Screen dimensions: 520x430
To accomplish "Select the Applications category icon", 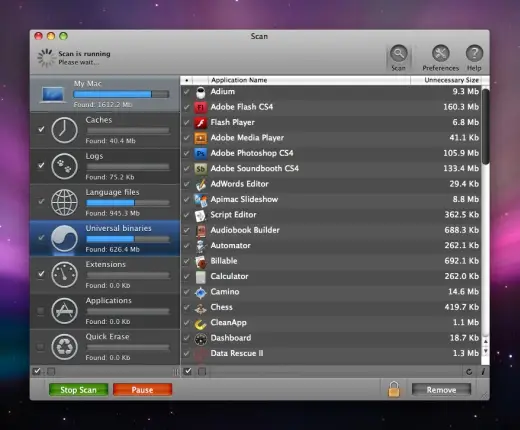I will click(x=64, y=310).
